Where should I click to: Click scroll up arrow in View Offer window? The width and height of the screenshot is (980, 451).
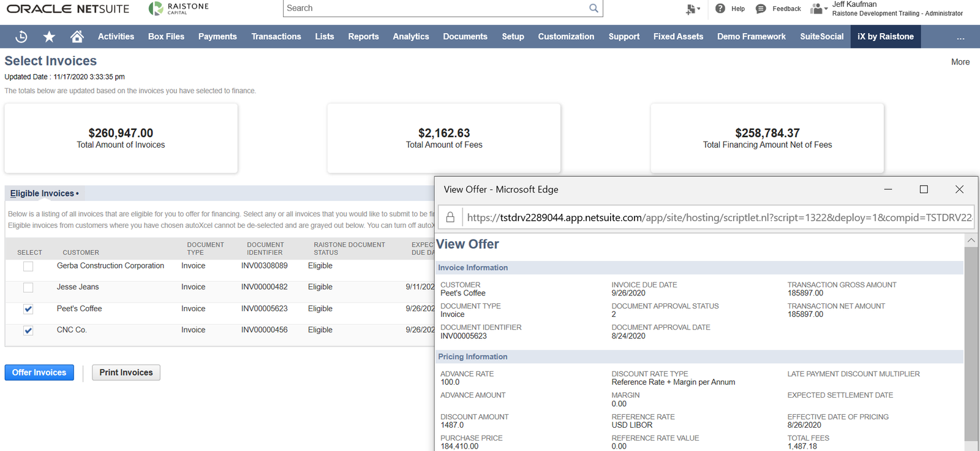971,240
